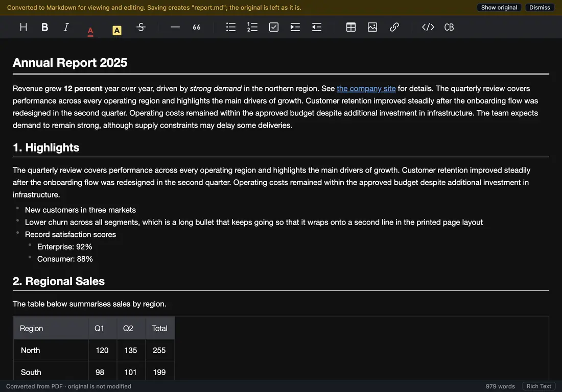
Task: Select the 'Q2' table header cell
Action: click(131, 328)
